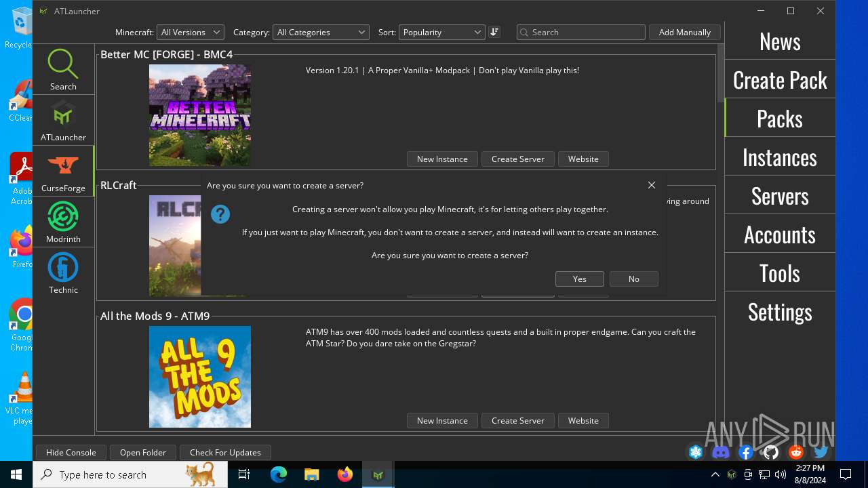
Task: Click the taskbar clock showing 2:27 PM
Action: coord(810,474)
